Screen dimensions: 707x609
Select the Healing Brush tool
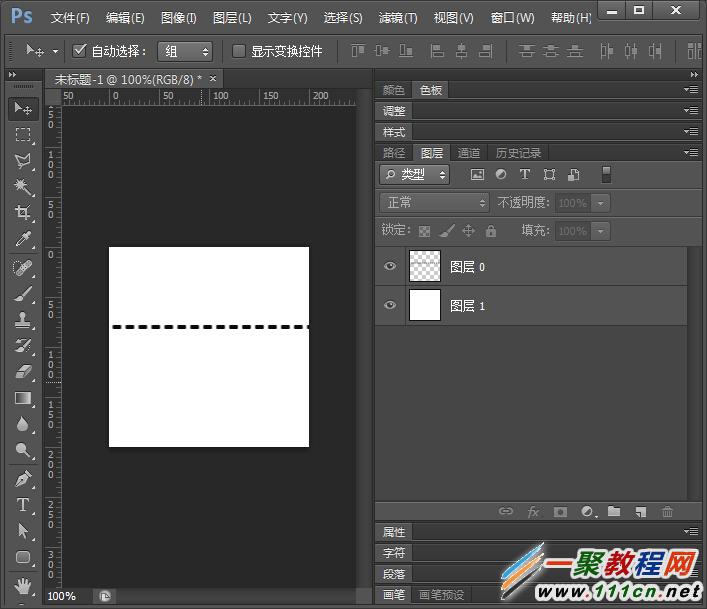click(x=23, y=268)
